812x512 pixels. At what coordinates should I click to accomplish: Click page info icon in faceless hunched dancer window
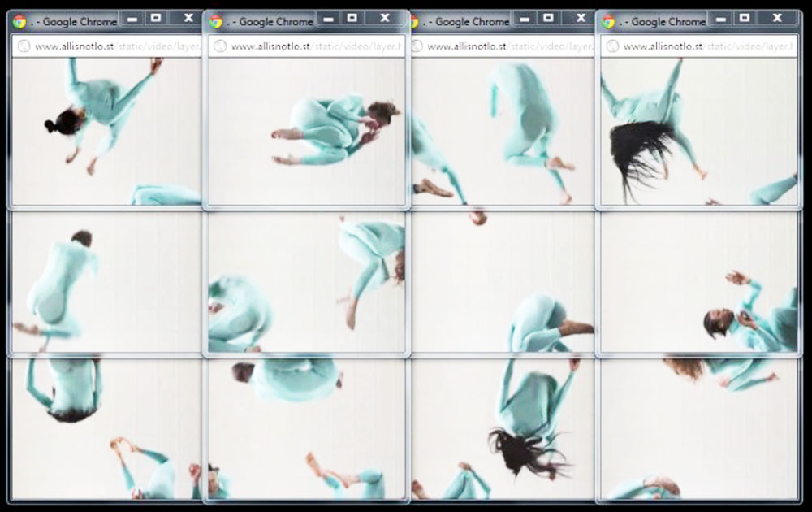coord(416,46)
